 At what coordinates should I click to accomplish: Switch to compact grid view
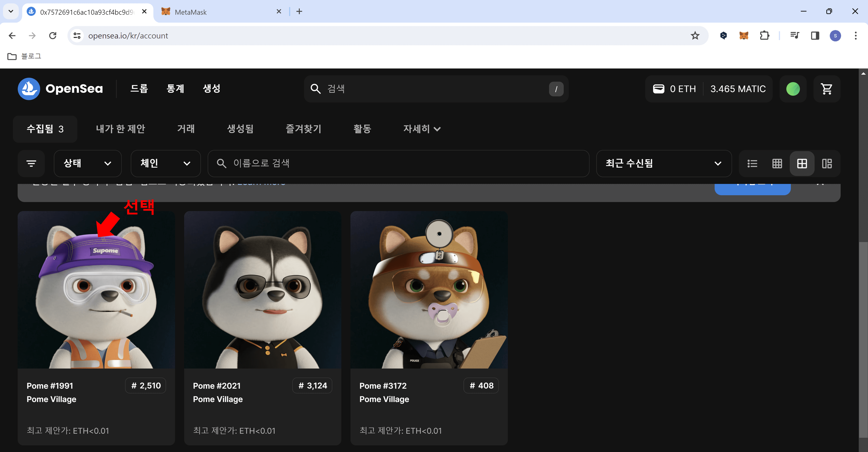(x=777, y=164)
